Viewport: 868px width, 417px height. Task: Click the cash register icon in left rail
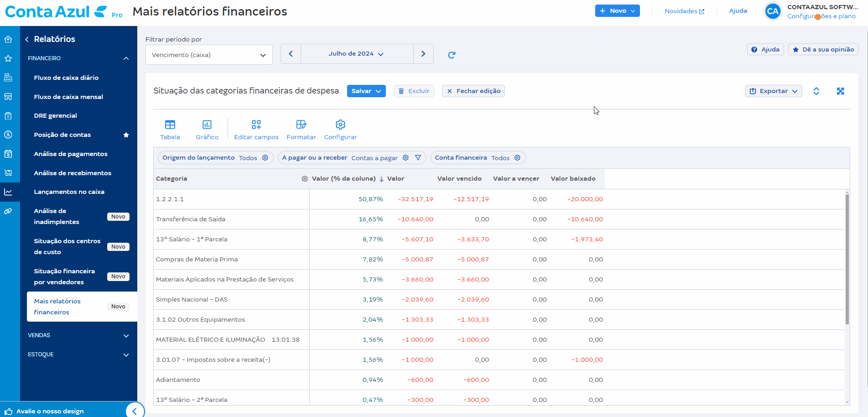[x=8, y=78]
